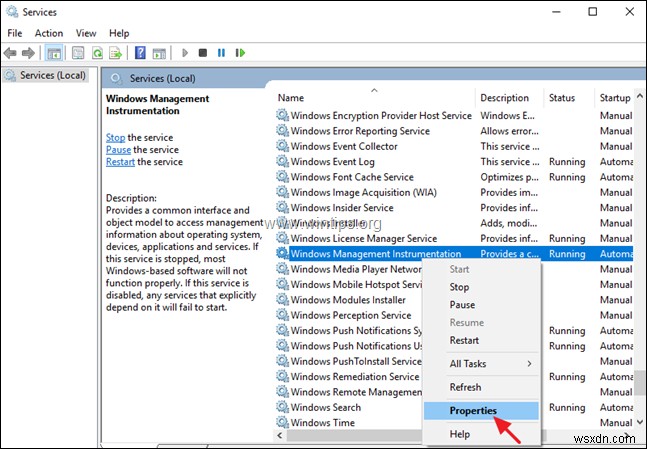647x449 pixels.
Task: Select Windows License Manager Service row
Action: [454, 238]
